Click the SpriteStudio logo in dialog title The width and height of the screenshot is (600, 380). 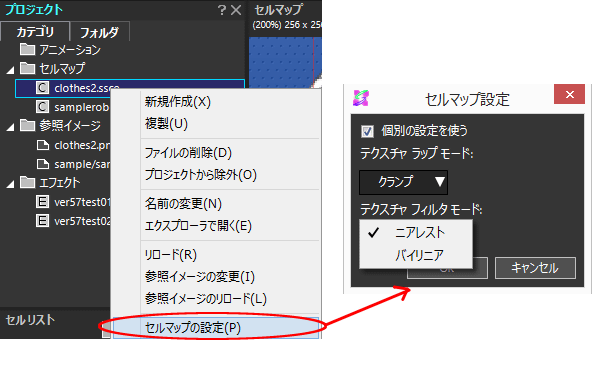pos(361,98)
